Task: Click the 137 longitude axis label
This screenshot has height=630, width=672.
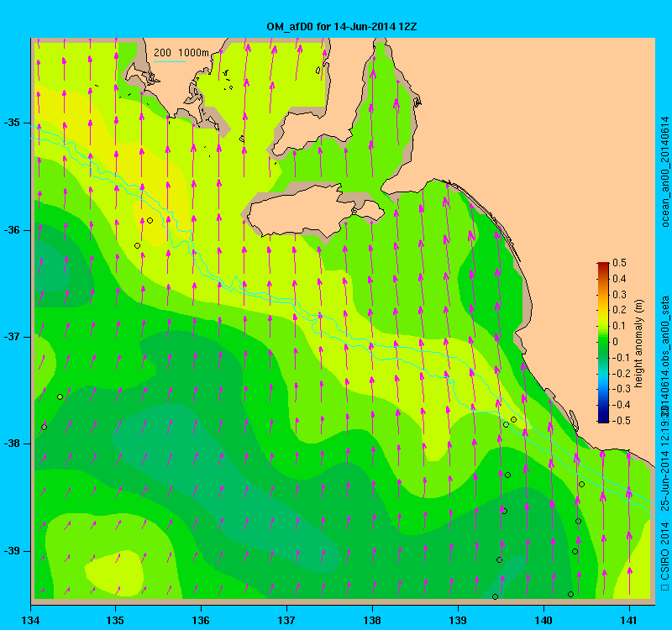Action: [286, 621]
